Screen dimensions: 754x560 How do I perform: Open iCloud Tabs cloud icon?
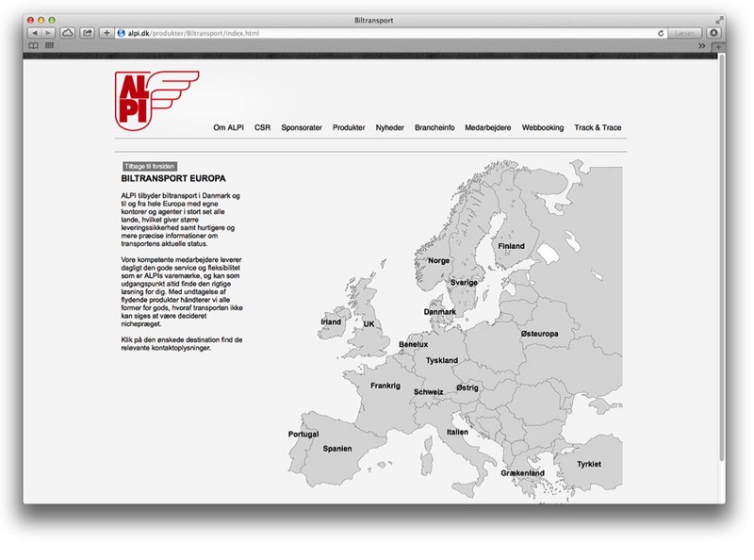67,33
